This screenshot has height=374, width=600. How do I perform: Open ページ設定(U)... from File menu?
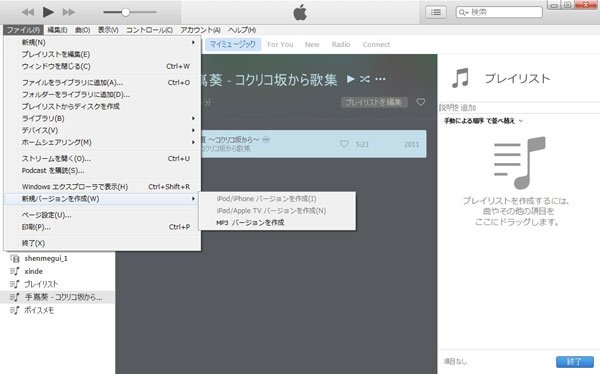point(103,215)
